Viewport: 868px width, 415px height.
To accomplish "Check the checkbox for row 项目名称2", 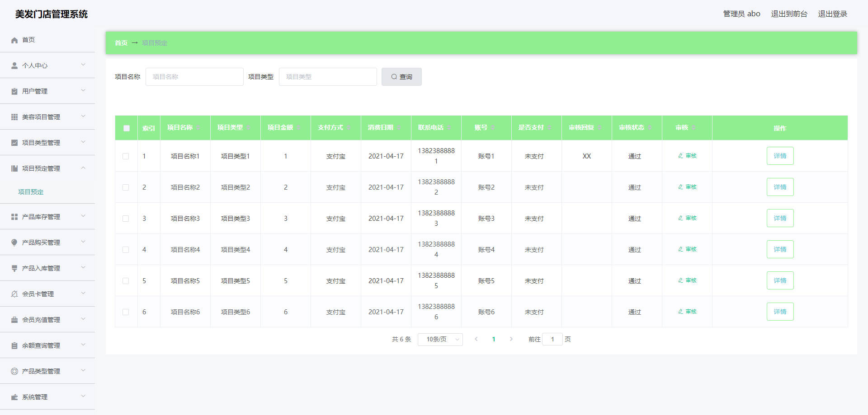I will tap(126, 187).
